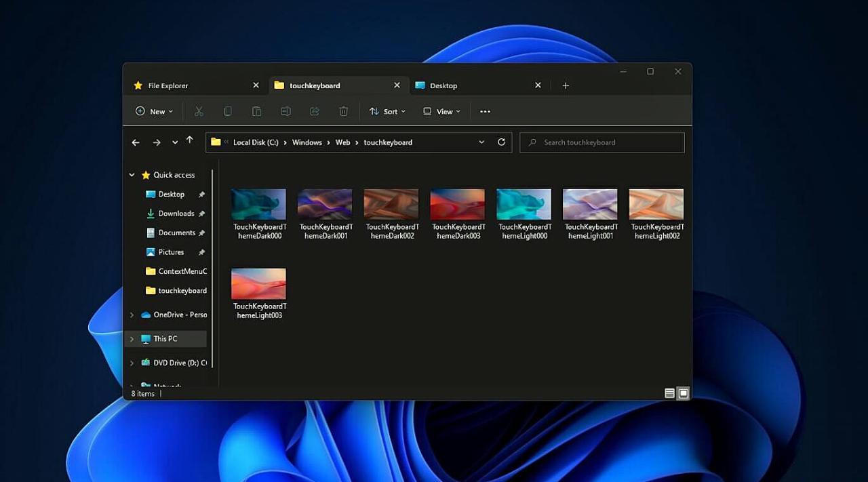This screenshot has height=482, width=868.
Task: Open the See more ellipsis menu
Action: pyautogui.click(x=485, y=111)
